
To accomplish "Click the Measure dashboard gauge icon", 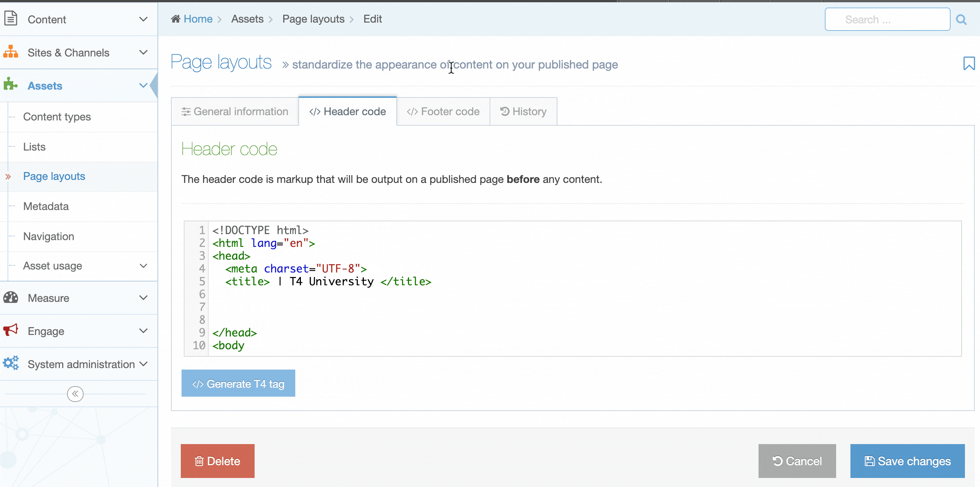I will click(x=11, y=298).
